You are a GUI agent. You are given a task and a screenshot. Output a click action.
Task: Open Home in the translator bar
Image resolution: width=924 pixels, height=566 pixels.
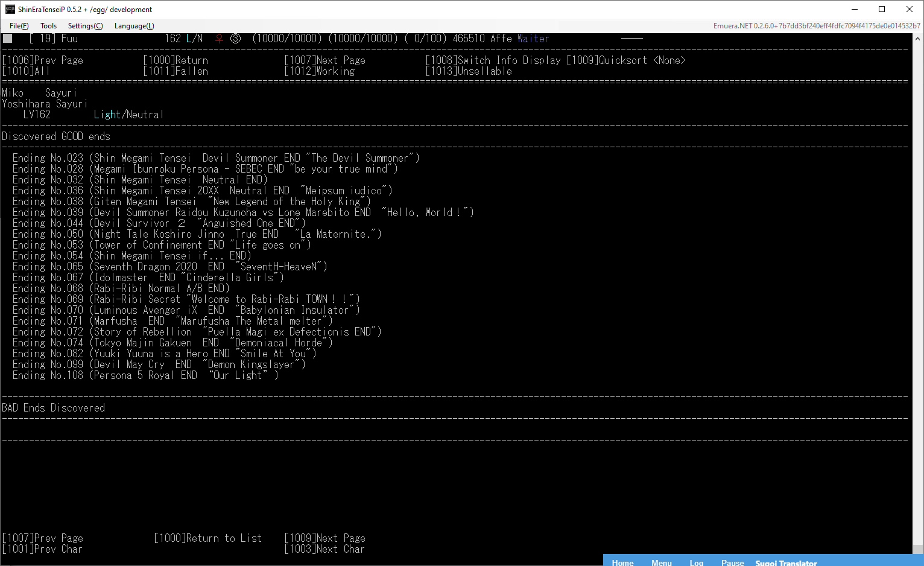[x=622, y=562]
